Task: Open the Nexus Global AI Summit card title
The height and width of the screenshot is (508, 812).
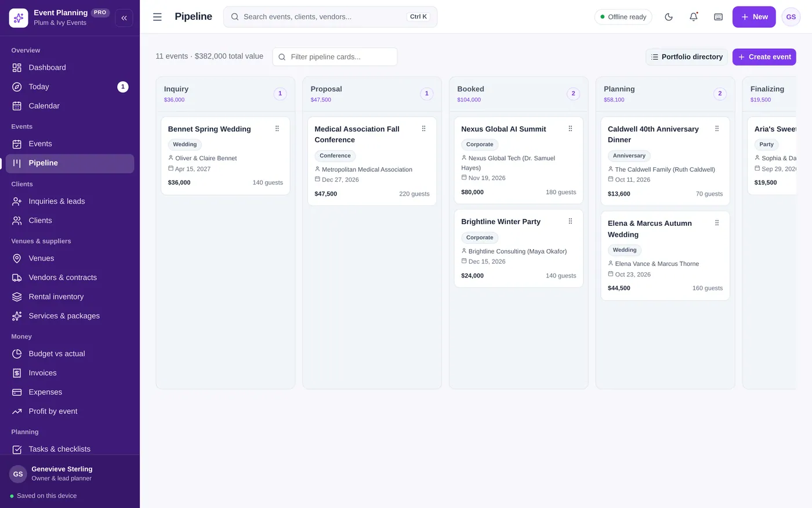Action: pyautogui.click(x=503, y=129)
